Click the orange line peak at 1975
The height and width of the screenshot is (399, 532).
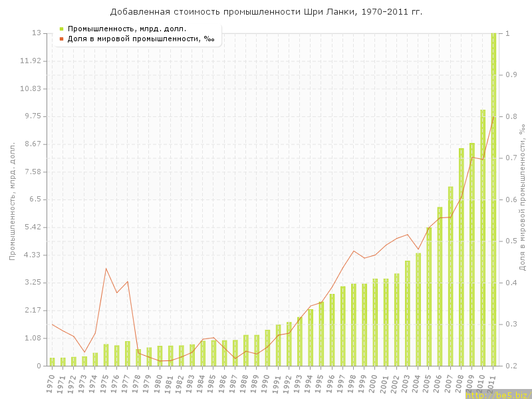point(106,269)
